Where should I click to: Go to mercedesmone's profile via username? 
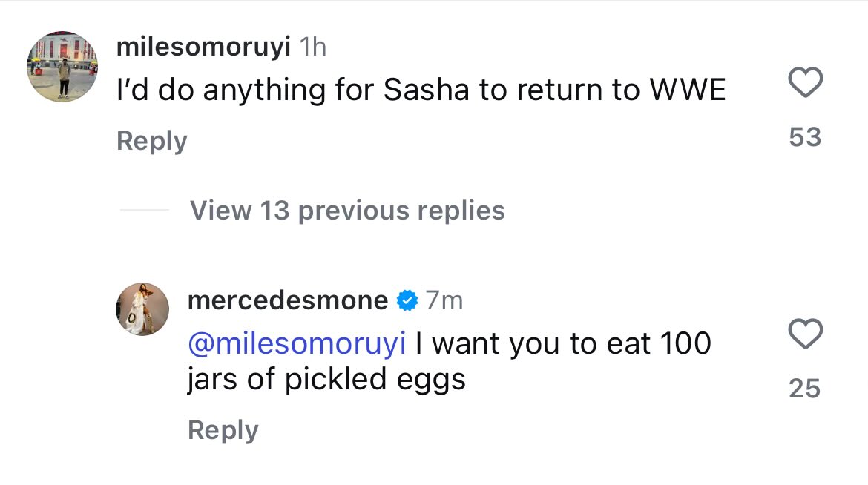[x=288, y=300]
